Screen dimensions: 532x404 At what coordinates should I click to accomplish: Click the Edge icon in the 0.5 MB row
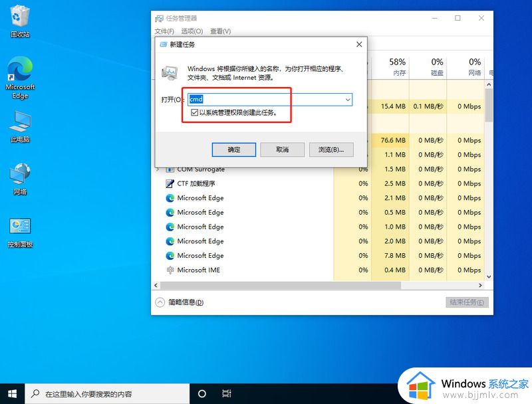170,213
